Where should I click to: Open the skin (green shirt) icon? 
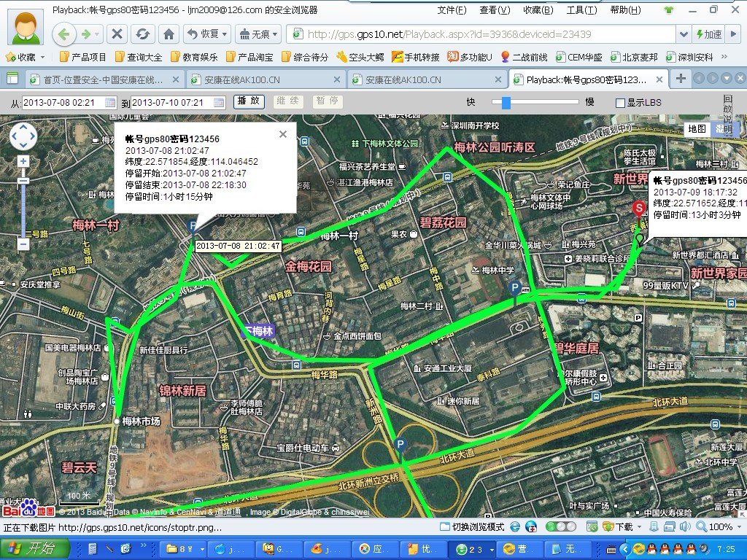coord(669,9)
